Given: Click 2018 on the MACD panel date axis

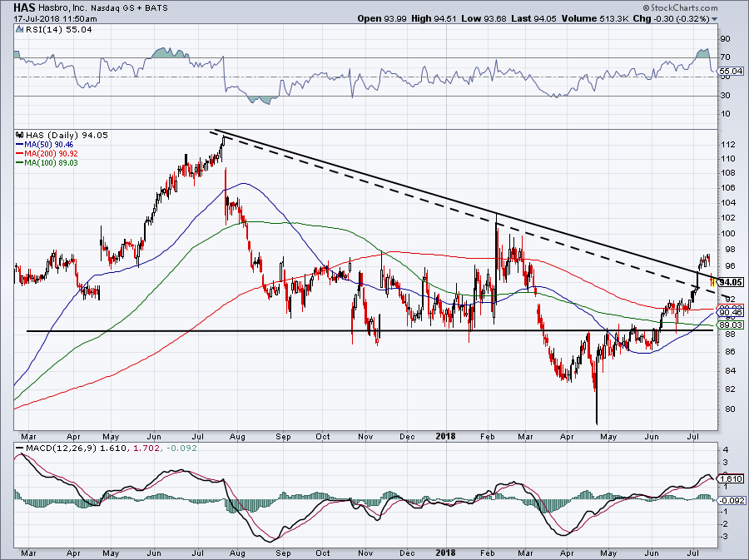Looking at the screenshot, I should coord(446,553).
